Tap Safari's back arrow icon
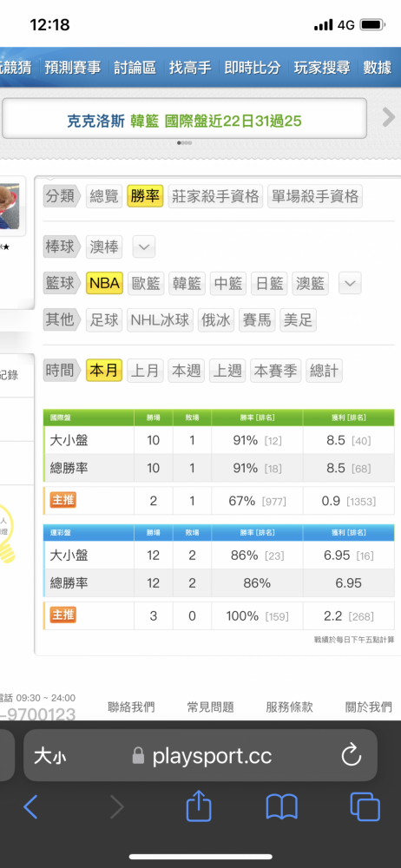Screen dimensions: 401x868 pyautogui.click(x=31, y=806)
